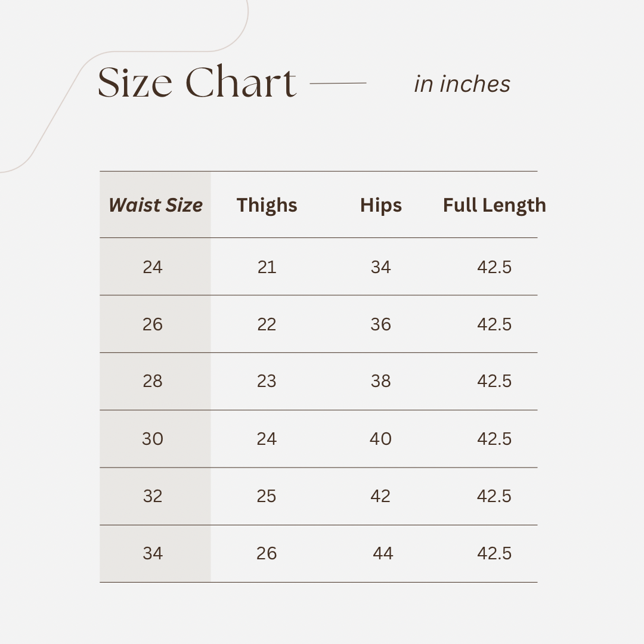Viewport: 644px width, 644px height.
Task: Click full length 42.5 in waist 24 row
Action: 494,267
